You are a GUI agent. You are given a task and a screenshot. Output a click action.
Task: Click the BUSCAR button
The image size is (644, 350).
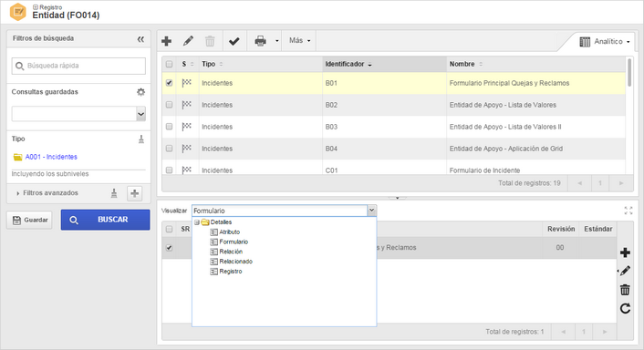pos(106,220)
